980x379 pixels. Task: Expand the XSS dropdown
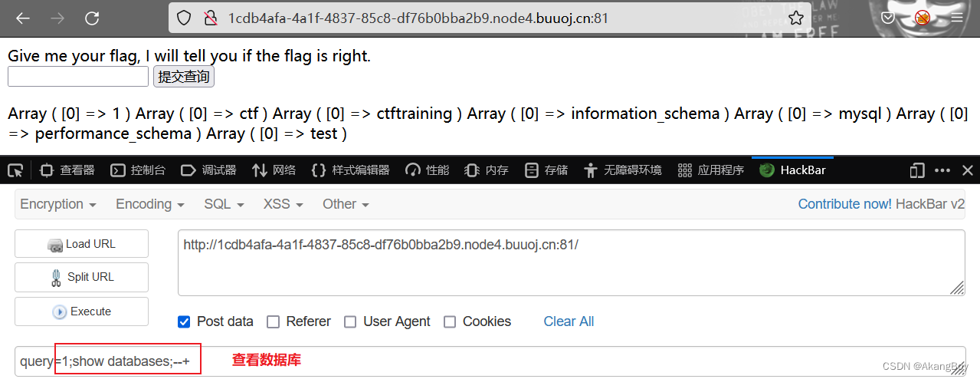(284, 204)
